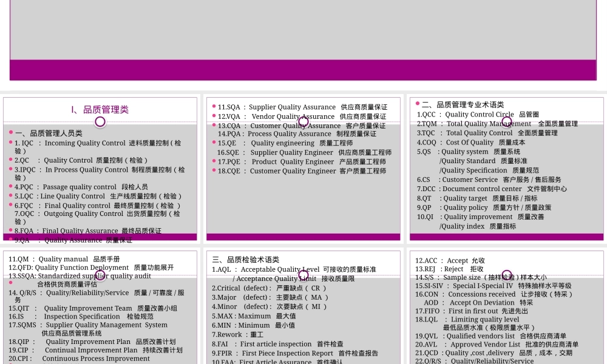Screen dimensions: 607x364
Task: Click '19.CIP : Continual Improvement Plan'
Action: click(x=73, y=350)
